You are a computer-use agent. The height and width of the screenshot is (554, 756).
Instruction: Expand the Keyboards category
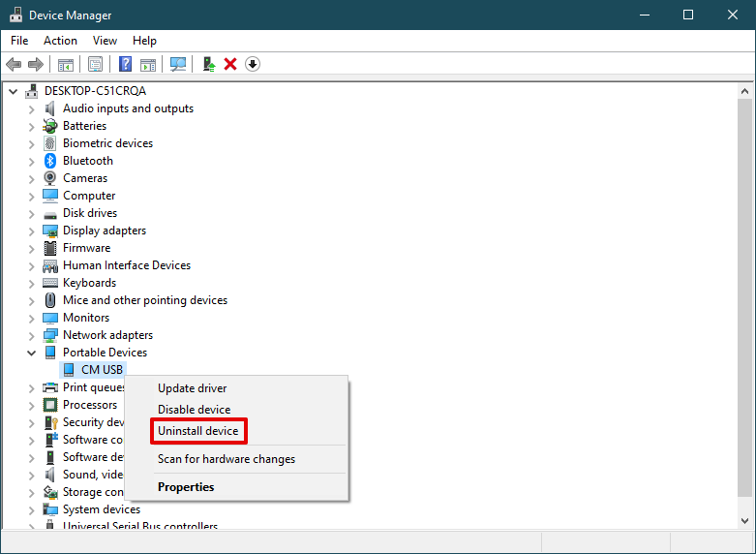point(31,283)
